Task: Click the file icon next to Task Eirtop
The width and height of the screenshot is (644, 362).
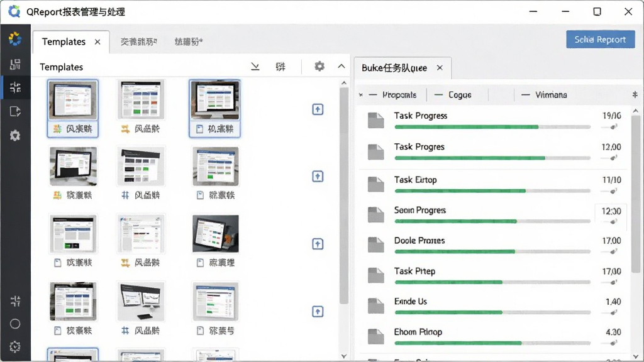Action: 376,184
